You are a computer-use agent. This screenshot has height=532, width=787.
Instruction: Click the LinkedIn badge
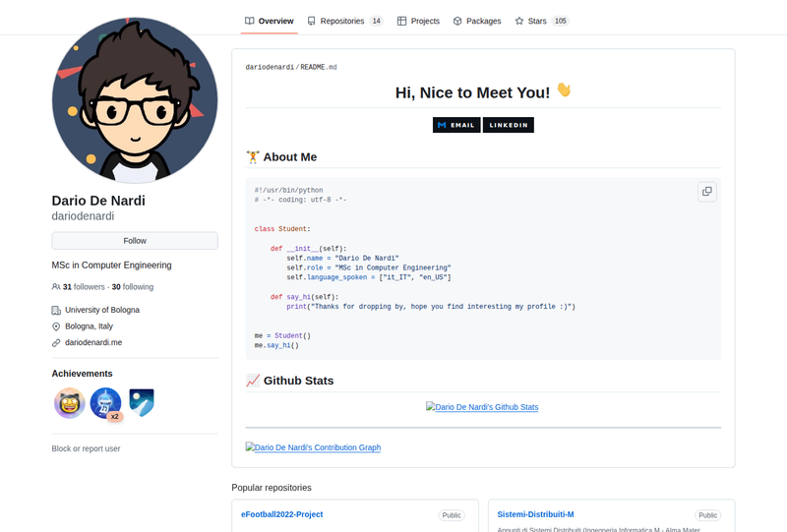(x=509, y=125)
